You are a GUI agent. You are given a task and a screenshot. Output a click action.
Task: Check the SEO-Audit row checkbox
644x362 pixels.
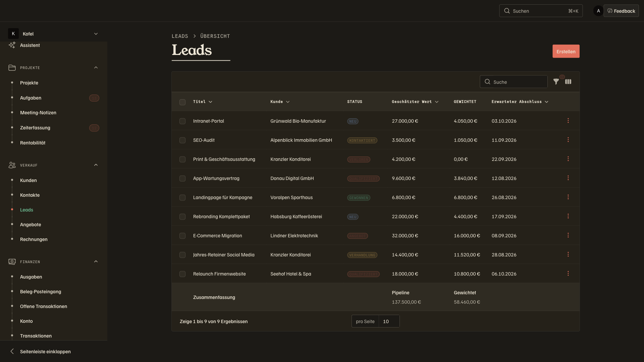coord(182,140)
